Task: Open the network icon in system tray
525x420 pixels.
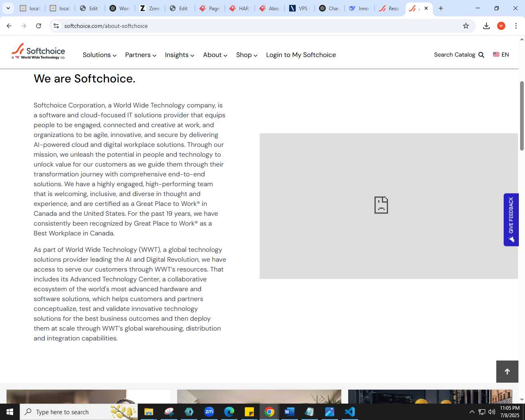Action: click(x=482, y=412)
